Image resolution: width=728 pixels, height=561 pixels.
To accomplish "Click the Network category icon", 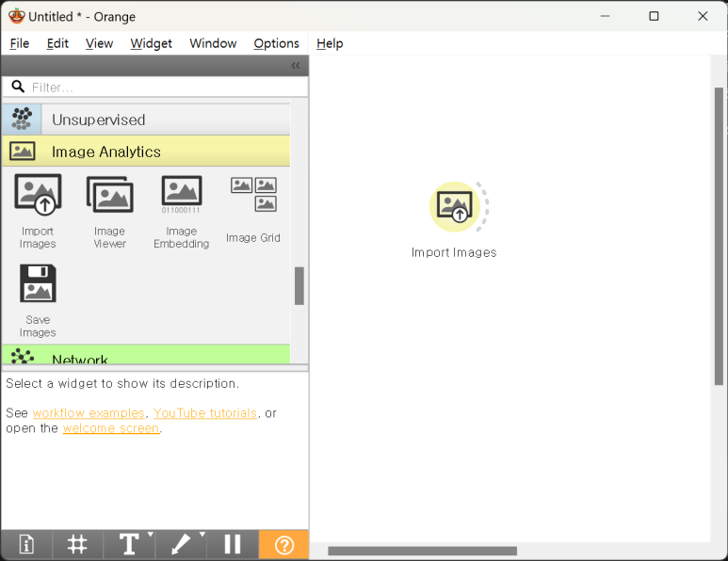I will click(22, 356).
